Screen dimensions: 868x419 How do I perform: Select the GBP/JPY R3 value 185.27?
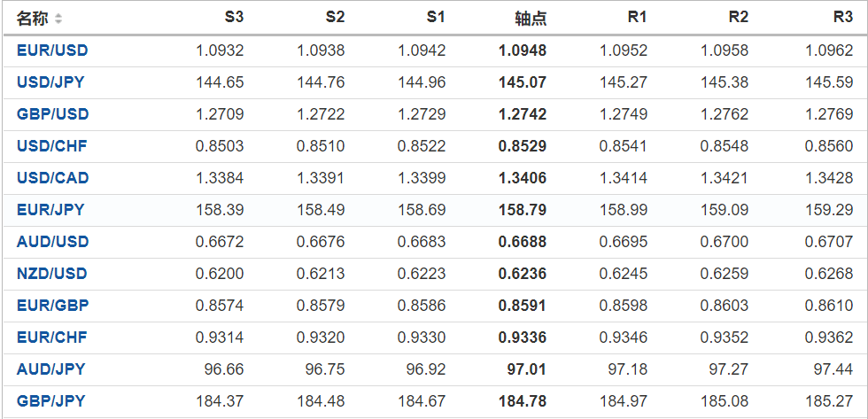(829, 401)
